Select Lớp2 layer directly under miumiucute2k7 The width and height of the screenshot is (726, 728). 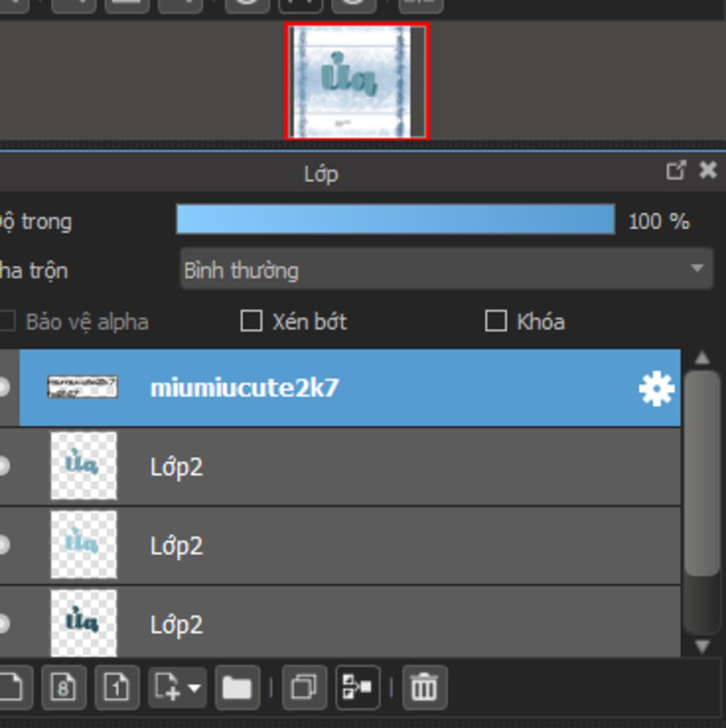point(340,466)
